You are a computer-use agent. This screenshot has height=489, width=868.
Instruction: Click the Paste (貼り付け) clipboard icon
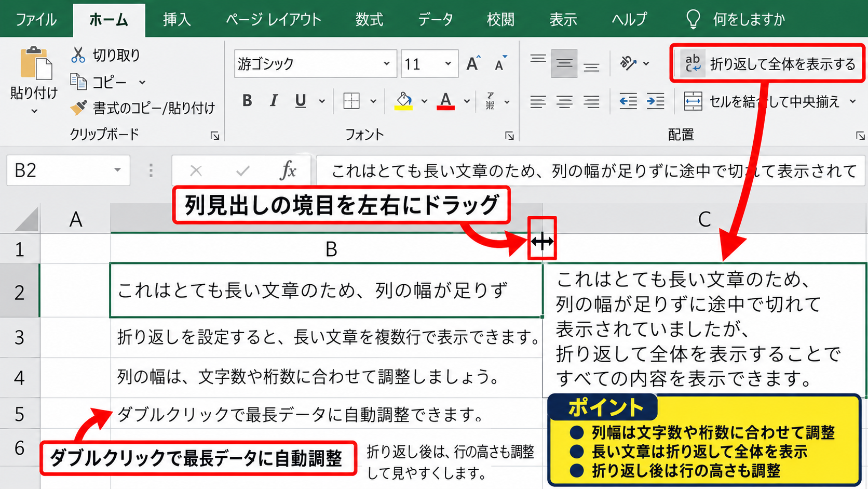[x=36, y=63]
